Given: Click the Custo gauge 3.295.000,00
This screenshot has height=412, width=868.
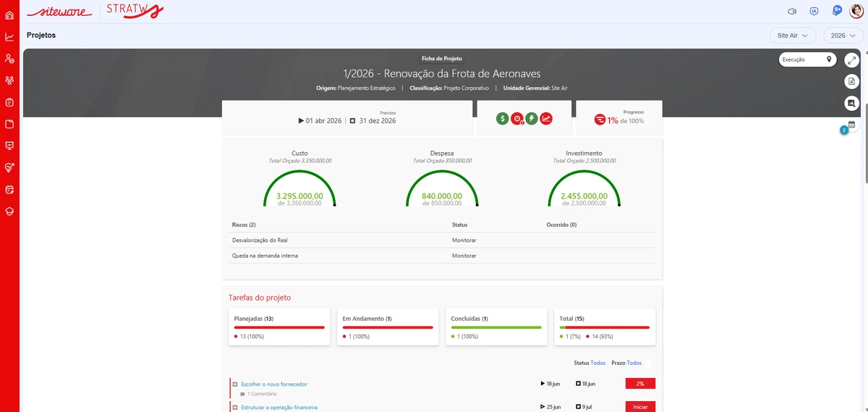Looking at the screenshot, I should (x=299, y=190).
